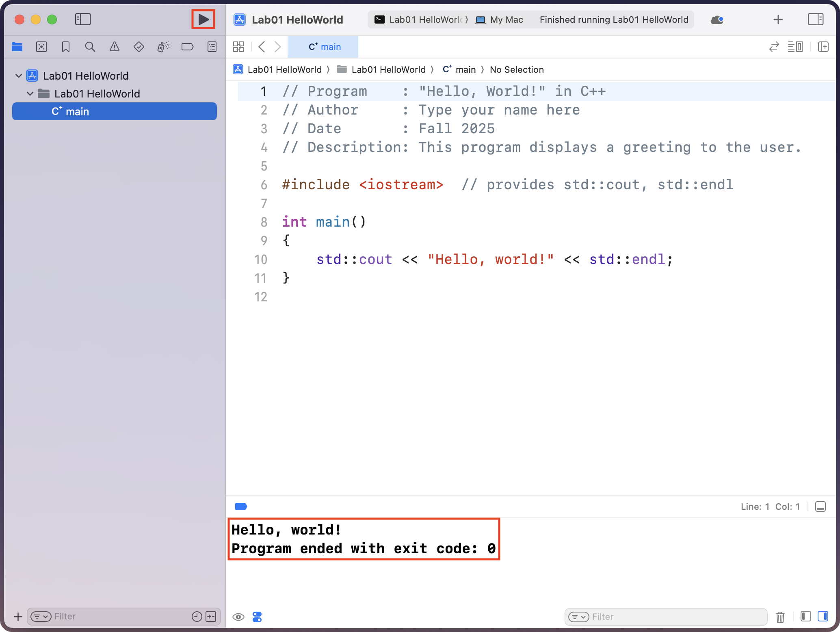Open the Breakpoint navigator icon
Screen dimensions: 840x632
click(187, 47)
